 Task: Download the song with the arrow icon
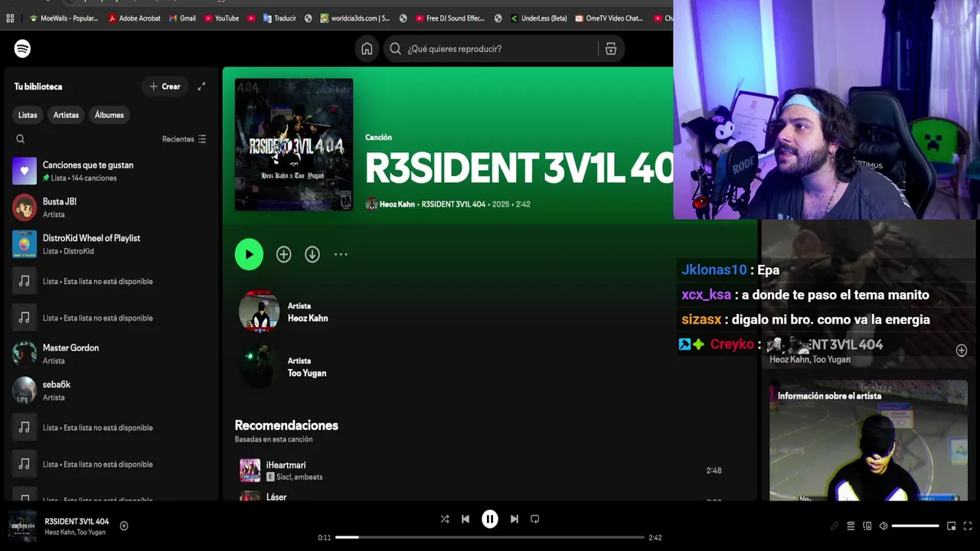click(312, 255)
